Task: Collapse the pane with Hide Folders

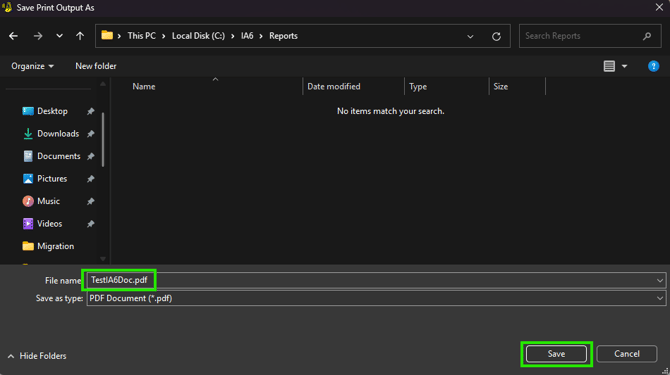Action: pos(37,356)
